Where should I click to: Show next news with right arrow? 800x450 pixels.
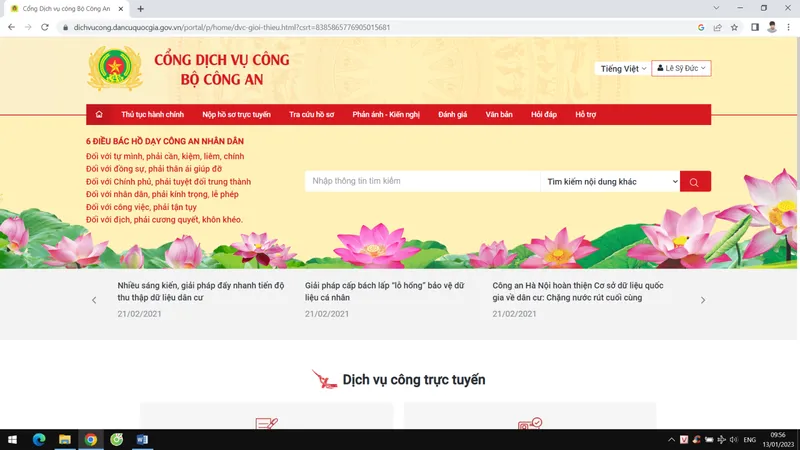[x=703, y=301]
